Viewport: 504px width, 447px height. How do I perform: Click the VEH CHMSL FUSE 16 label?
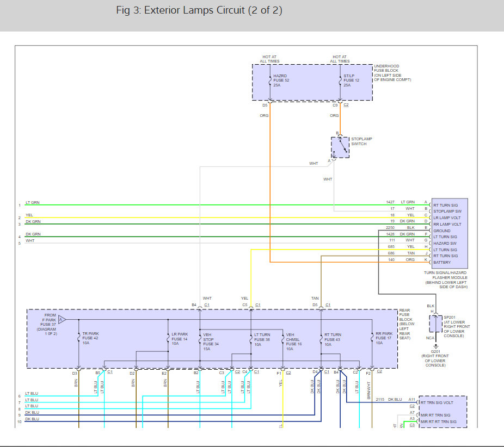[293, 342]
